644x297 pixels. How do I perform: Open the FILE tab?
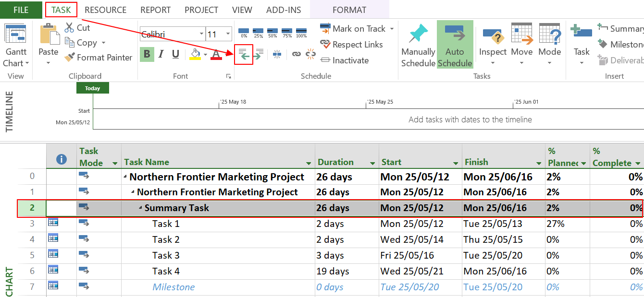21,10
